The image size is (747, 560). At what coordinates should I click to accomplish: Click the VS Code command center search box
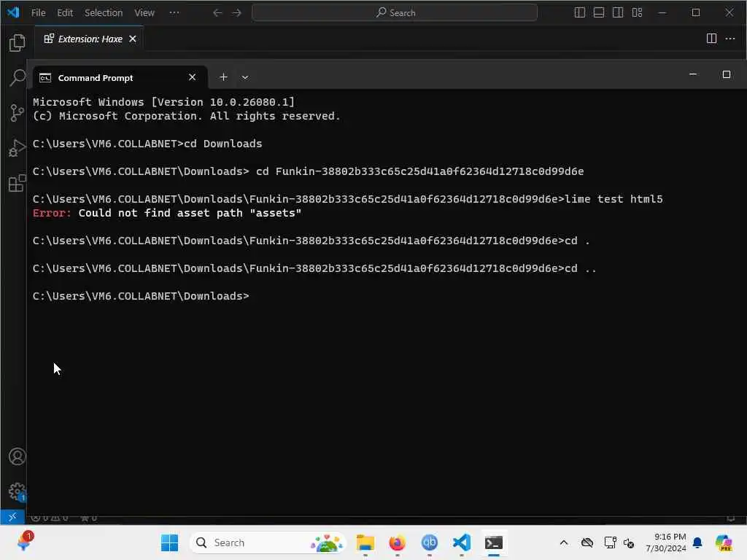[x=395, y=13]
